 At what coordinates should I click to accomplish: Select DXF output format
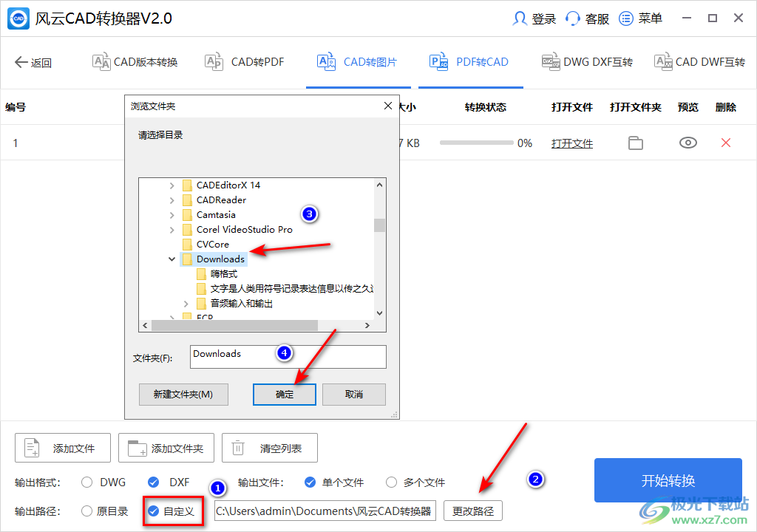point(154,482)
